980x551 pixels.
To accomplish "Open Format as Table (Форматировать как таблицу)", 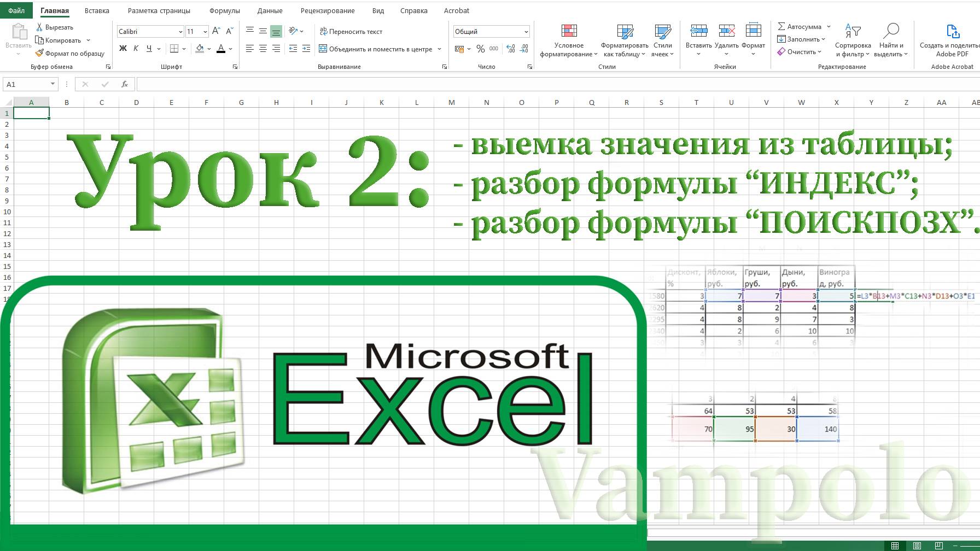I will click(625, 40).
